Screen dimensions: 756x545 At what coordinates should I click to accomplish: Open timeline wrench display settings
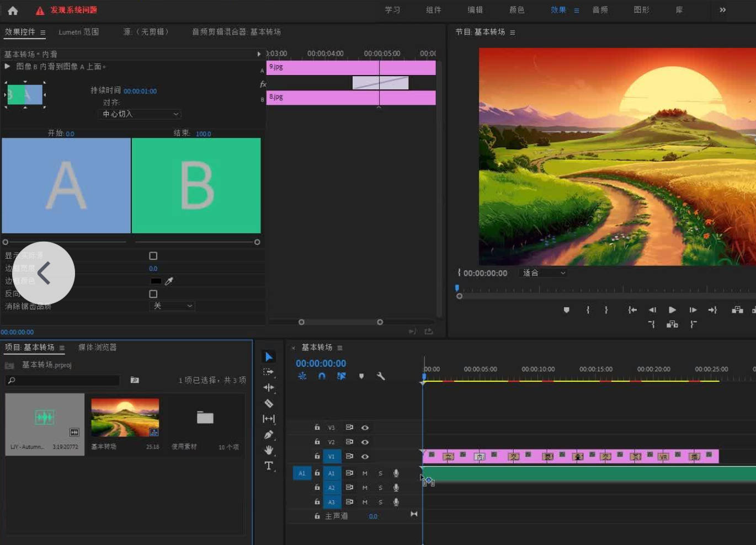click(381, 376)
